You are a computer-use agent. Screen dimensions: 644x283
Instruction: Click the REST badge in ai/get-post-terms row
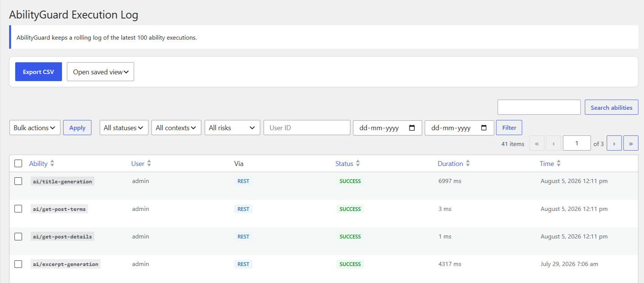click(243, 209)
